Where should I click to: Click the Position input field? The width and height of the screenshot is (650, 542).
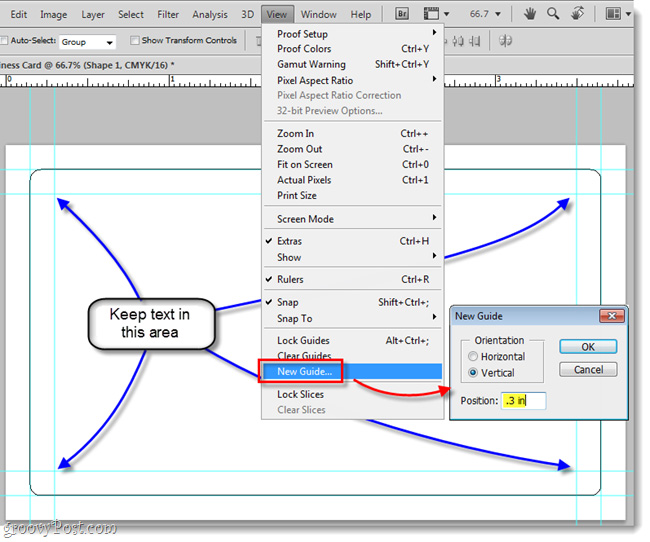click(523, 401)
